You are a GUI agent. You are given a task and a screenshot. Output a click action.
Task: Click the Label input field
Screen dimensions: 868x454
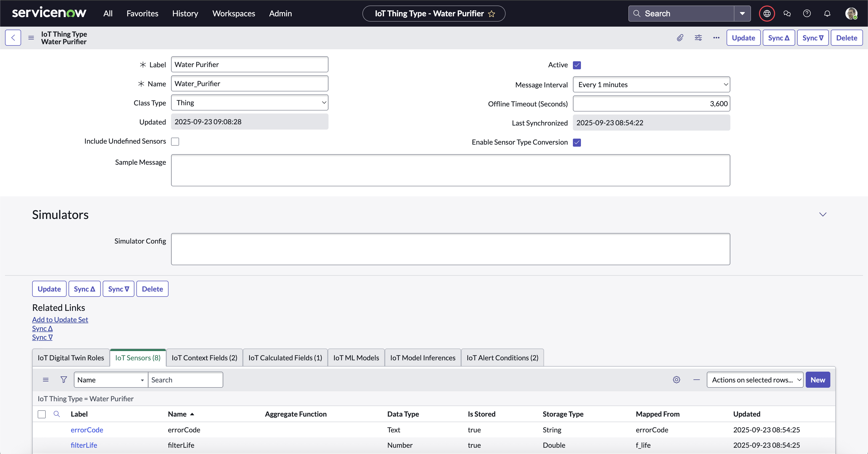(x=250, y=64)
